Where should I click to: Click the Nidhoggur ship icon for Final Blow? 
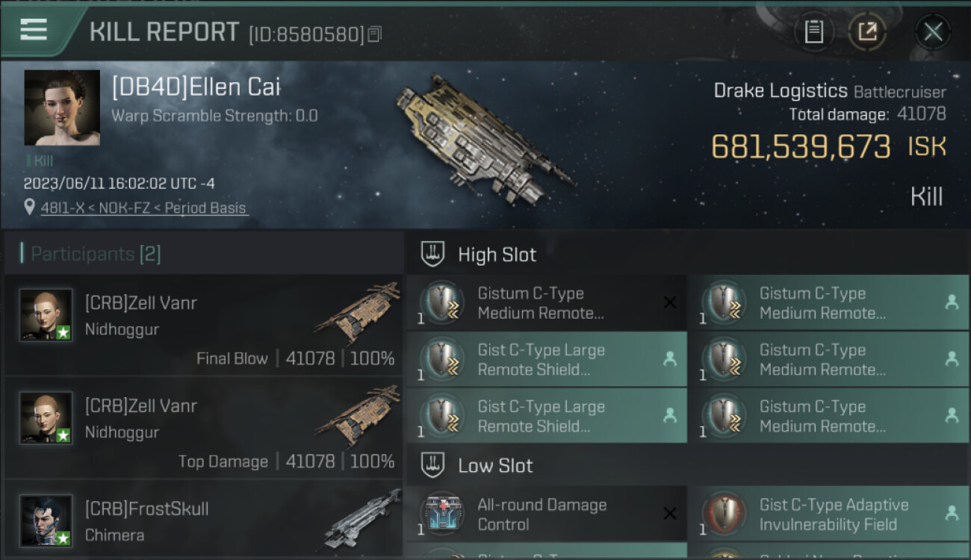click(358, 311)
